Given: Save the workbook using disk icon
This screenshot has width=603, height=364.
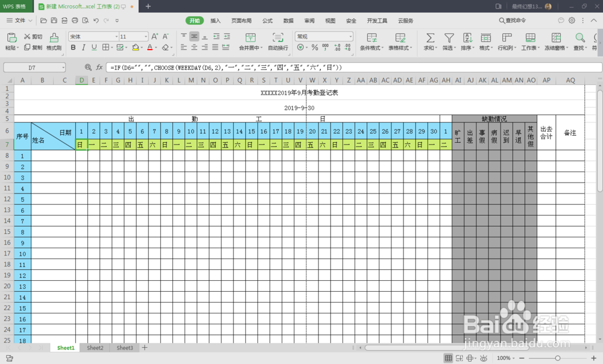Looking at the screenshot, I should [x=54, y=20].
